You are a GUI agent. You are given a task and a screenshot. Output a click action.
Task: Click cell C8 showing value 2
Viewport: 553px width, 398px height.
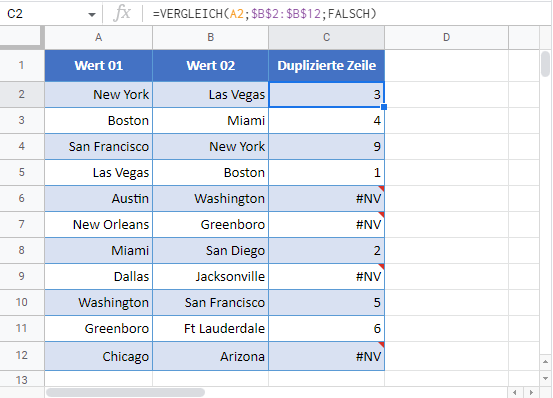pos(327,250)
